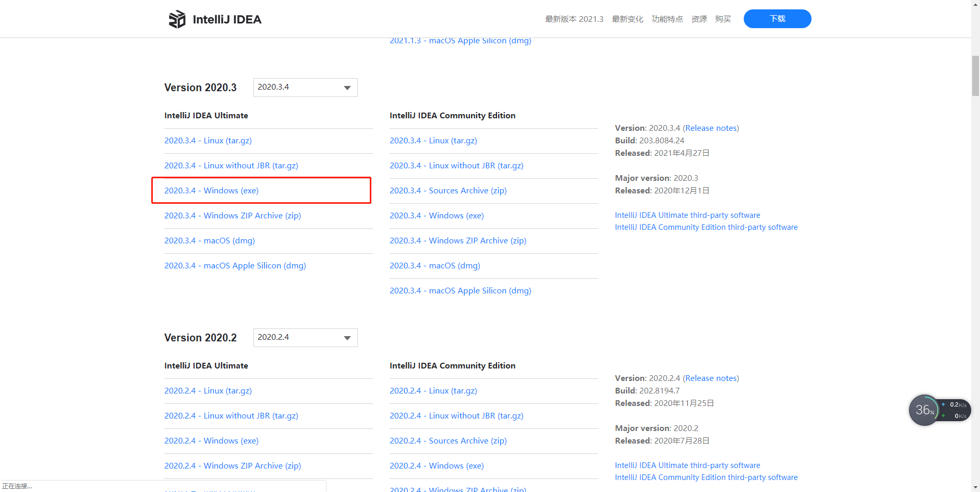
Task: Open Release notes for version 2020.2.4
Action: [x=711, y=378]
